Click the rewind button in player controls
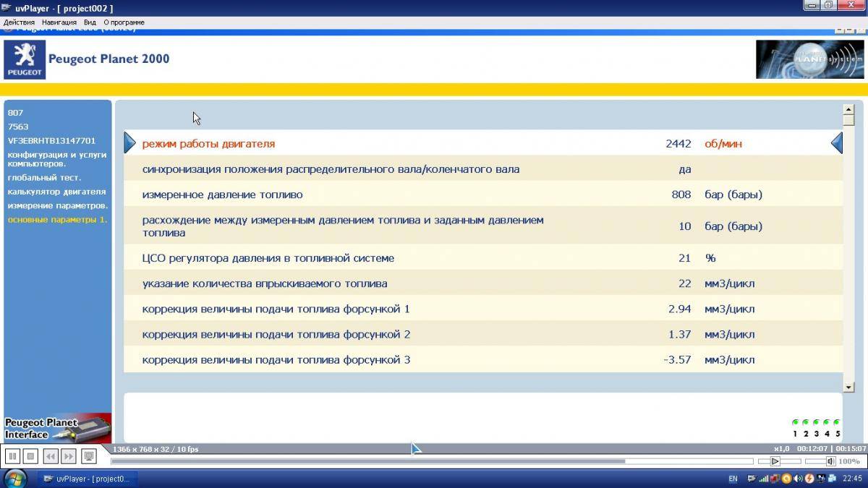Viewport: 868px width, 488px height. 51,456
